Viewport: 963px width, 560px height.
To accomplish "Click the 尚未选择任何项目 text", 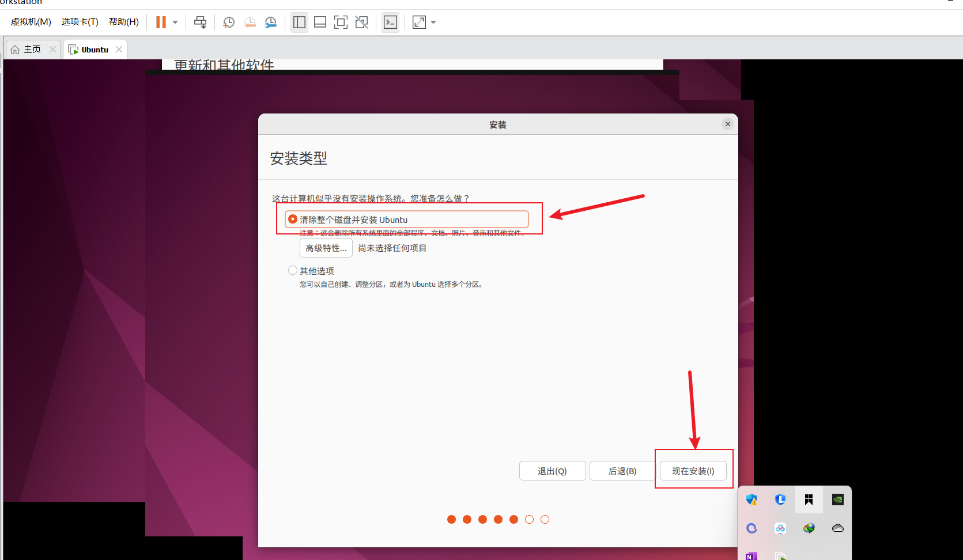I will 392,248.
